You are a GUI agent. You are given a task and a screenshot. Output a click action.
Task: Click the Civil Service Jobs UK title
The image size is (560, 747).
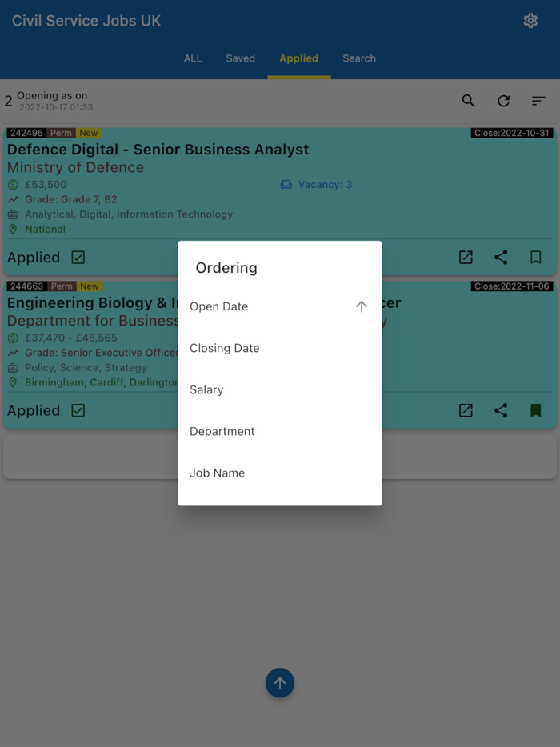coord(86,21)
